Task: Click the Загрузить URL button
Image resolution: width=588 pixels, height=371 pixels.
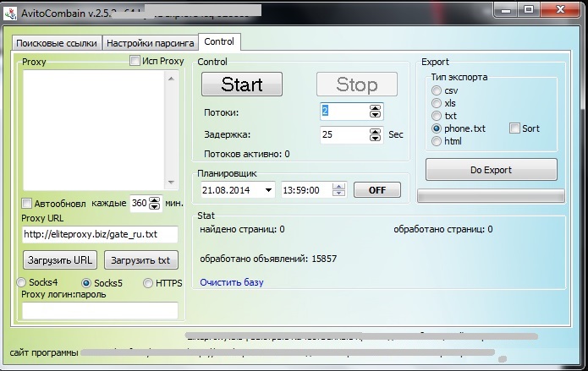Action: tap(59, 259)
